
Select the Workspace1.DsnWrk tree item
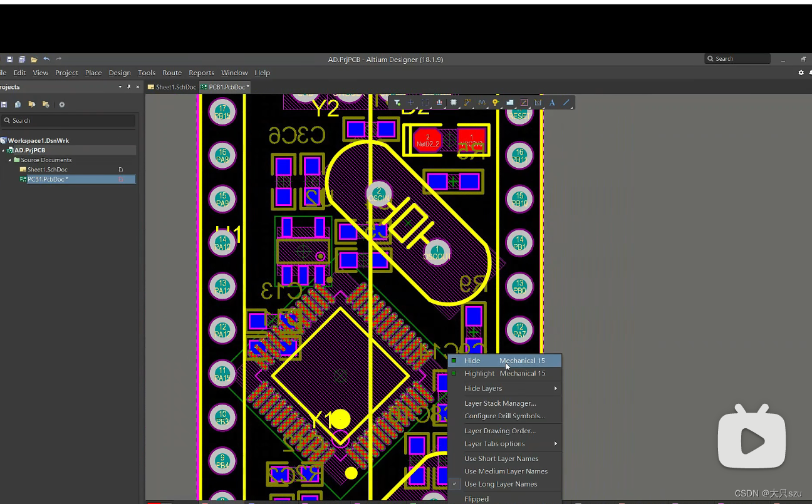point(38,141)
